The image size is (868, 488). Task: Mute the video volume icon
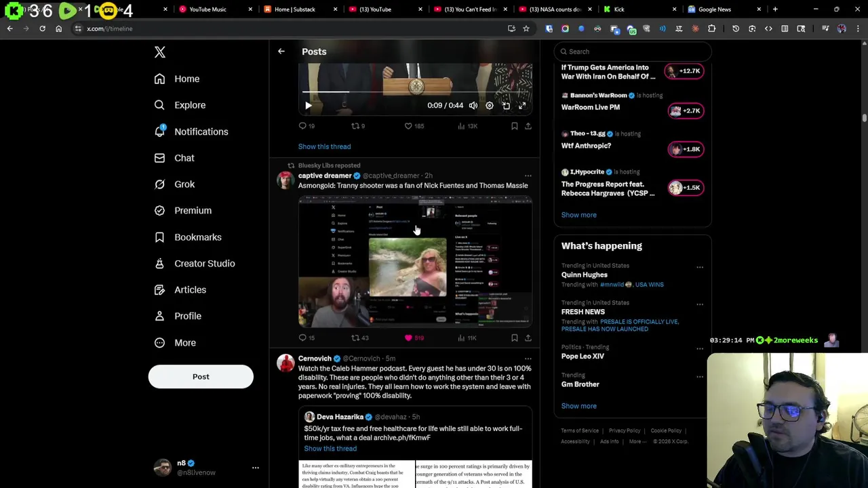tap(473, 106)
